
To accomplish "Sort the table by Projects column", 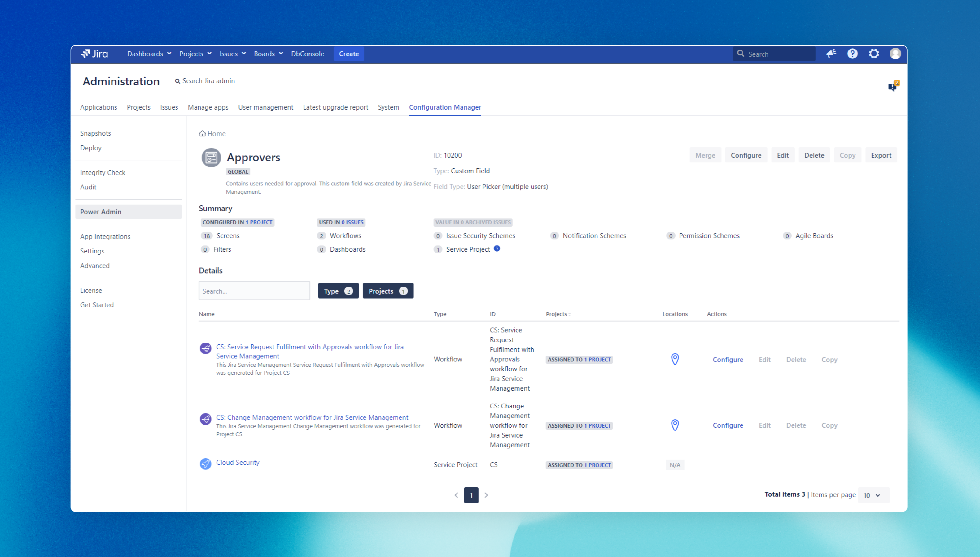I will pyautogui.click(x=558, y=314).
